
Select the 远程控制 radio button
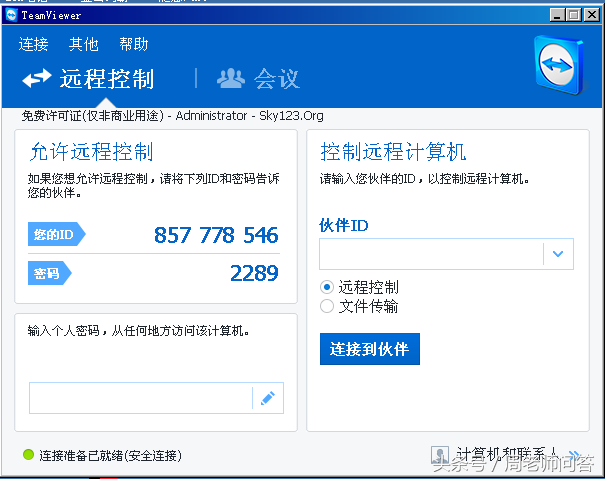(327, 287)
